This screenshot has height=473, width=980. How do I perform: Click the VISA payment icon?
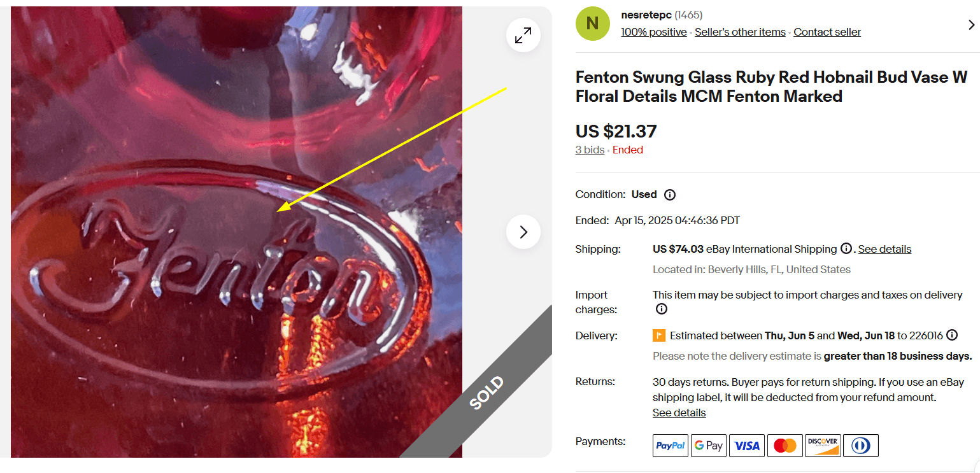tap(746, 445)
